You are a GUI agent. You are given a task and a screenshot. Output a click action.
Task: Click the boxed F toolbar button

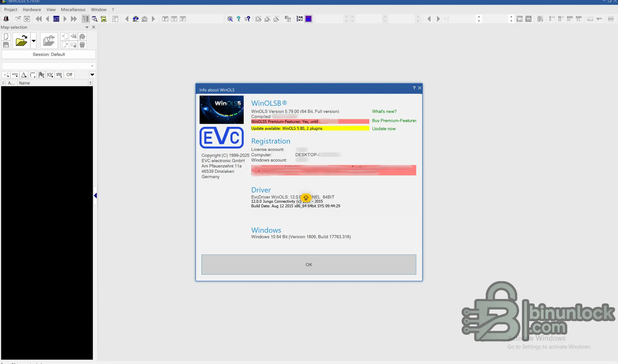(165, 19)
